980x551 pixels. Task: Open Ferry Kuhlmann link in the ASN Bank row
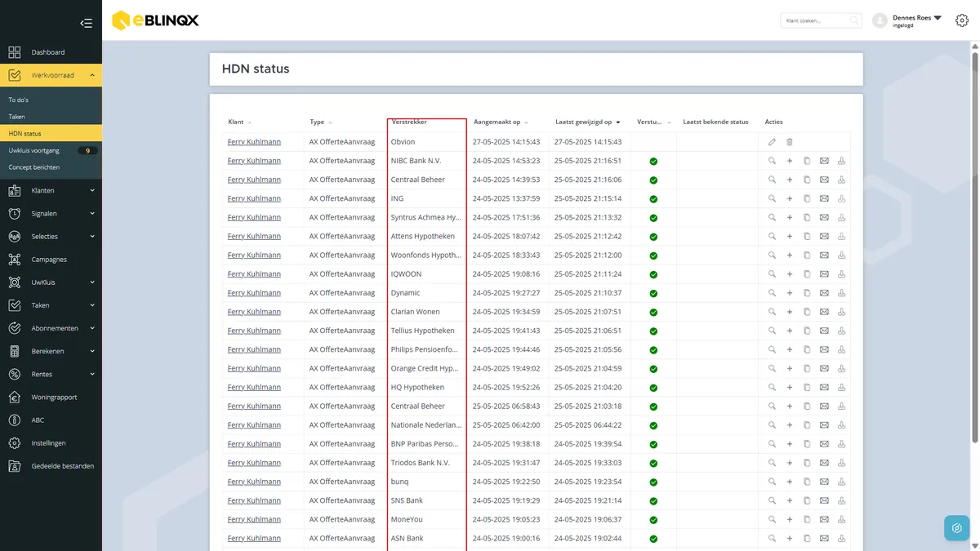254,539
